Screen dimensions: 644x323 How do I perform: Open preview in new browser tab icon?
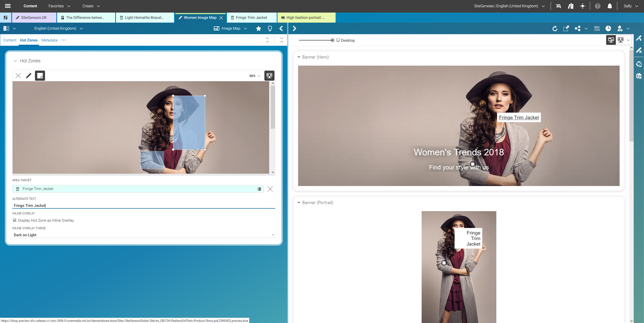tap(566, 28)
